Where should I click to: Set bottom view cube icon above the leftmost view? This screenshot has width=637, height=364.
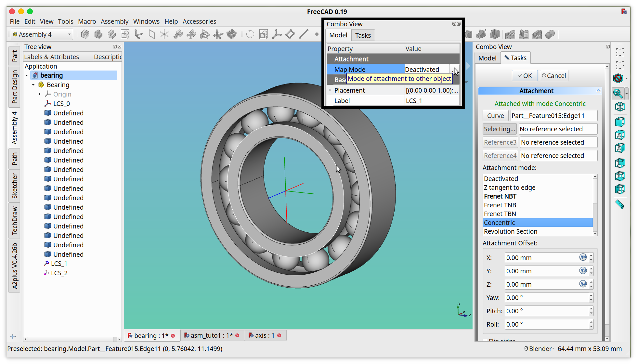click(620, 176)
